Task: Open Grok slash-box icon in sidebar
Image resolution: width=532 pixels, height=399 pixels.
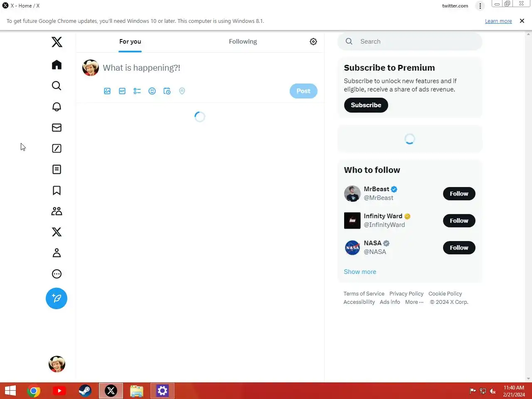Action: click(x=57, y=148)
